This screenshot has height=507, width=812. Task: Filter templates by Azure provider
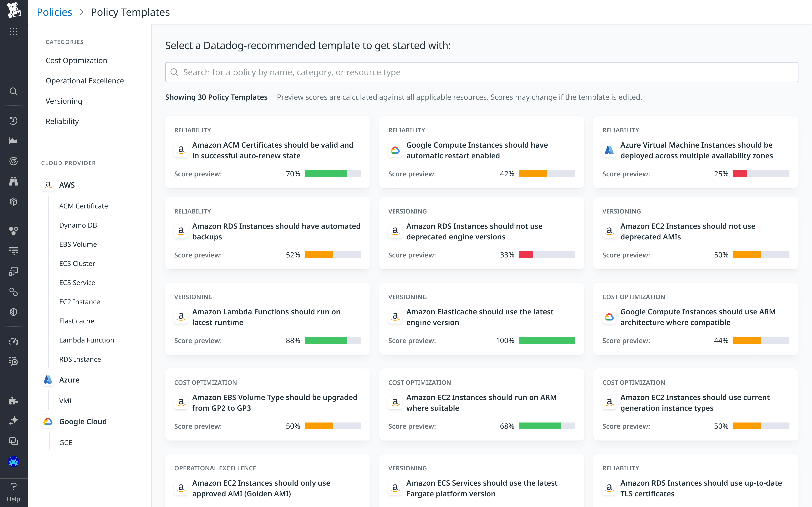(70, 379)
